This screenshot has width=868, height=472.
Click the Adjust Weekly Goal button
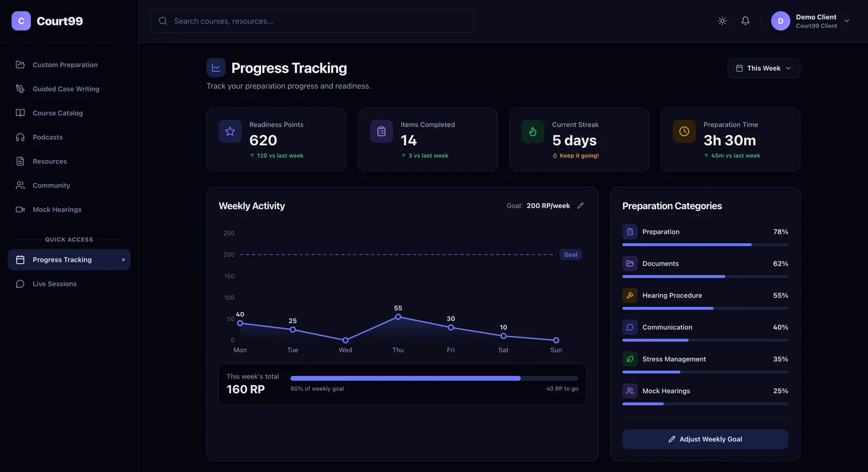click(705, 439)
